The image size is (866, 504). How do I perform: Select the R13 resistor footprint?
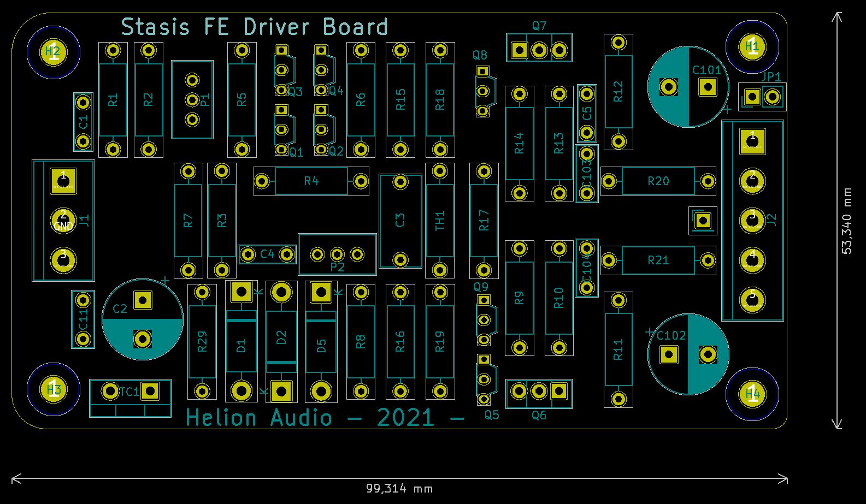559,144
